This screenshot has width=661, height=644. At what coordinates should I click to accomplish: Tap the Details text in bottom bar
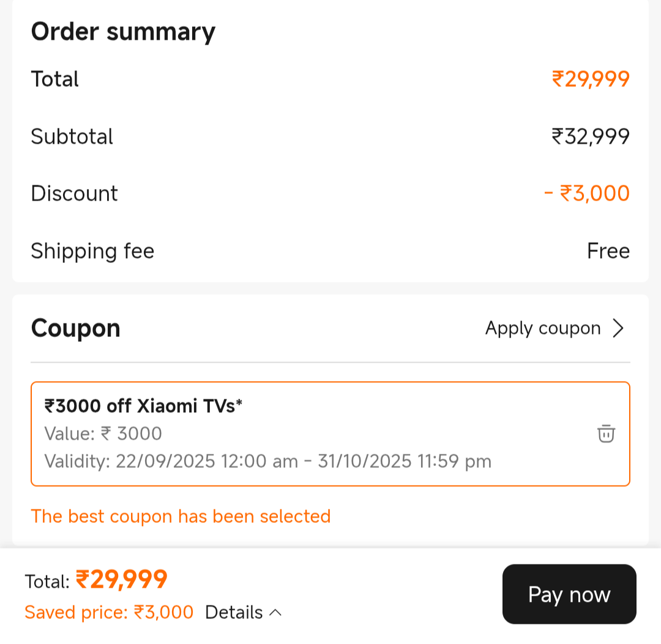(x=234, y=612)
